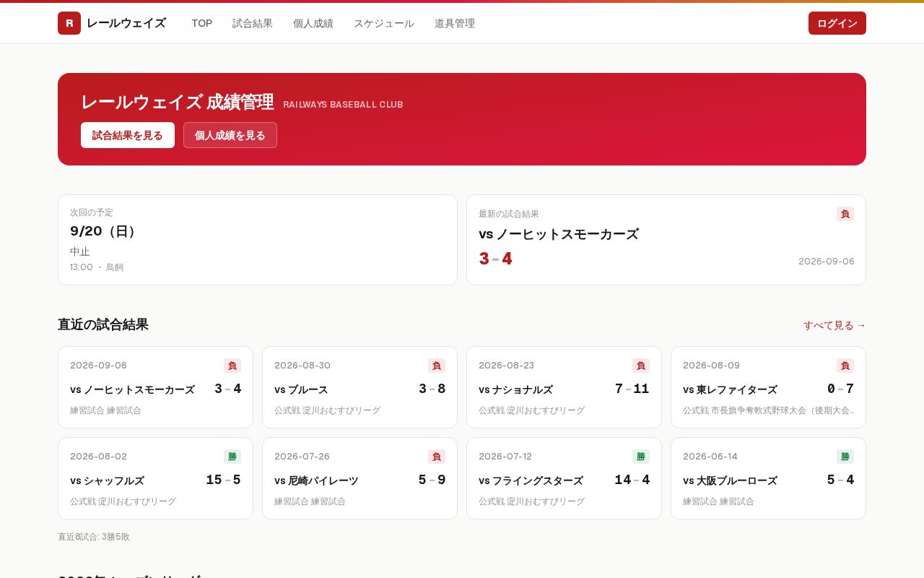Click the 5-4 score for 大阪ブルーローズ
The image size is (924, 578).
[840, 480]
